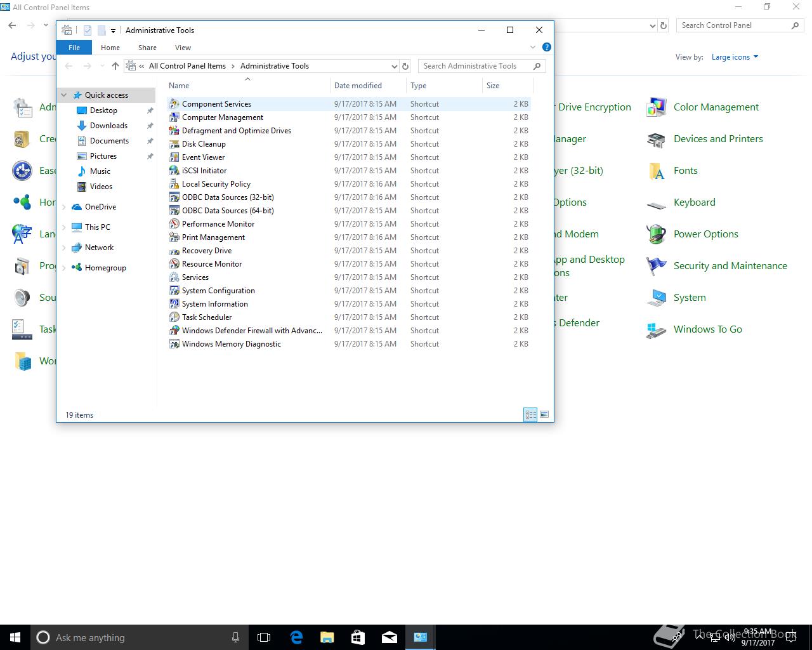The image size is (812, 650).
Task: Click the Defragment and Optimize Drives icon
Action: (174, 130)
